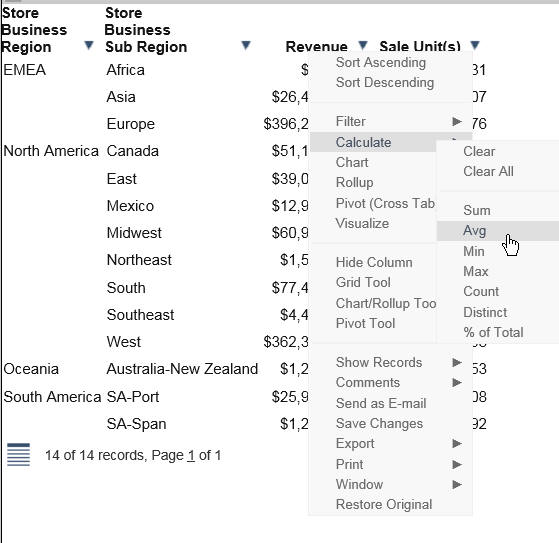The image size is (559, 543).
Task: Select Sort Ascending in the context menu
Action: [381, 62]
